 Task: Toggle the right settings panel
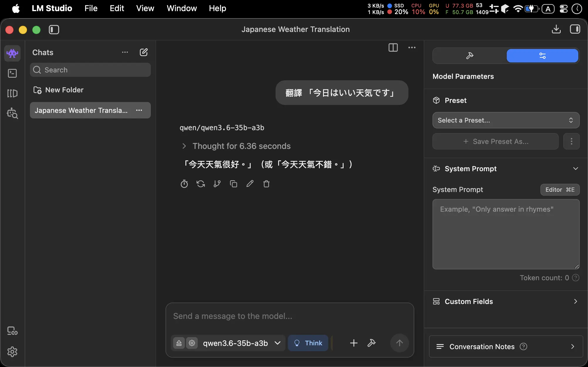coord(575,29)
